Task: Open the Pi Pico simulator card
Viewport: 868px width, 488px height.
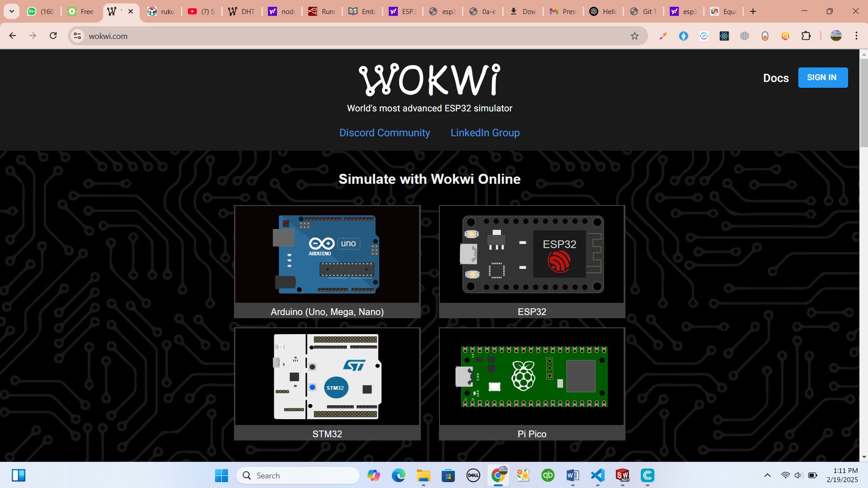Action: click(532, 384)
